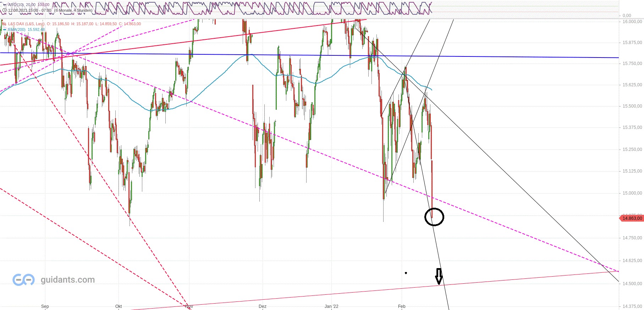Click the candlestick icon next to L&S DAX

point(4,24)
